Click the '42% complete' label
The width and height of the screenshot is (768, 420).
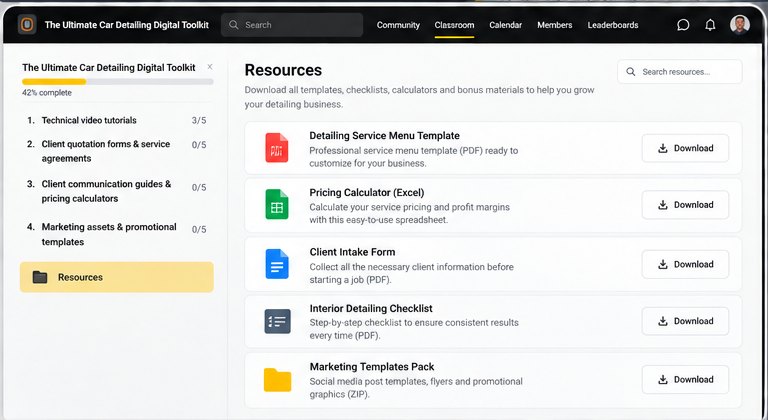[47, 93]
